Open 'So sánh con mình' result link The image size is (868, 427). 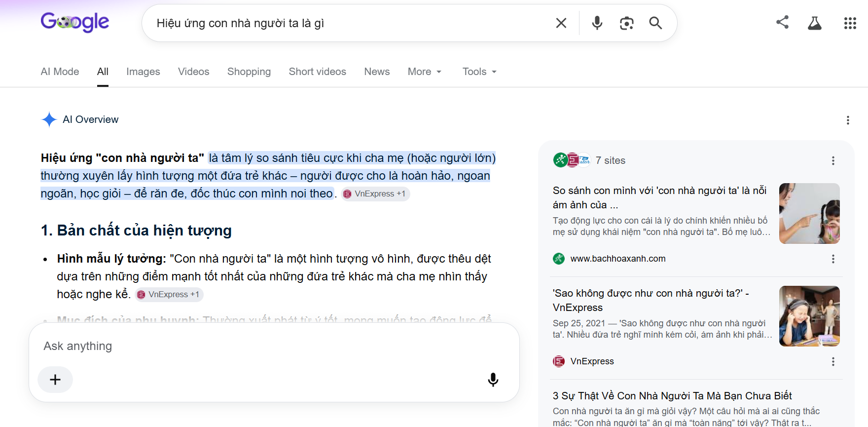click(660, 197)
